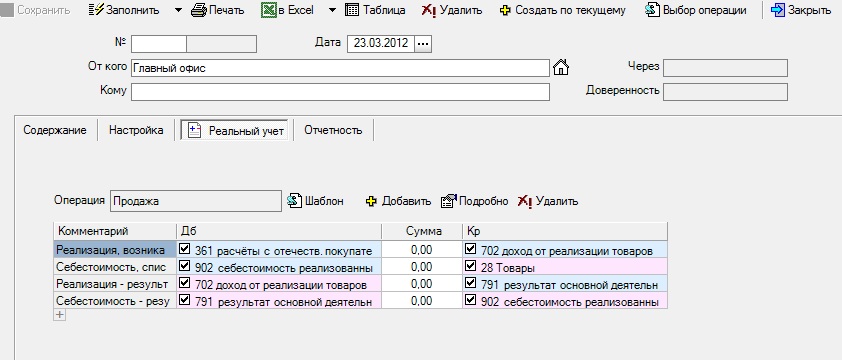The width and height of the screenshot is (842, 360).
Task: Click Сумма cell in Себестоимость, спис row
Action: pyautogui.click(x=422, y=267)
